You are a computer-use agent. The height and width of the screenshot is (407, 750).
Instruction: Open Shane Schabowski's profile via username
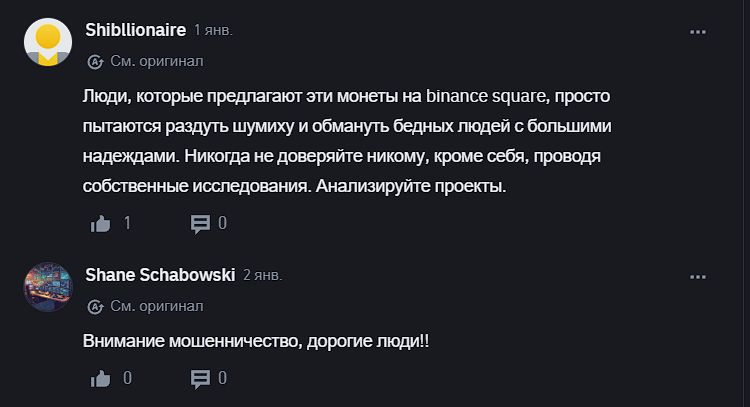point(158,274)
